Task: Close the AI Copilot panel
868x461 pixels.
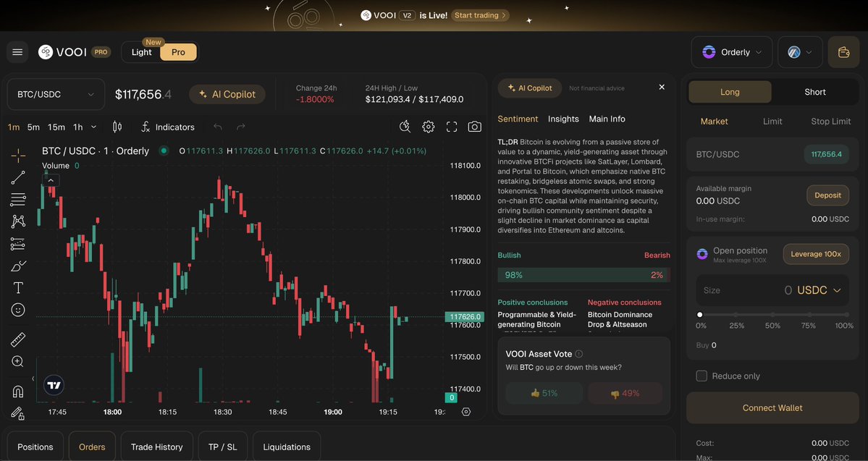Action: point(662,87)
